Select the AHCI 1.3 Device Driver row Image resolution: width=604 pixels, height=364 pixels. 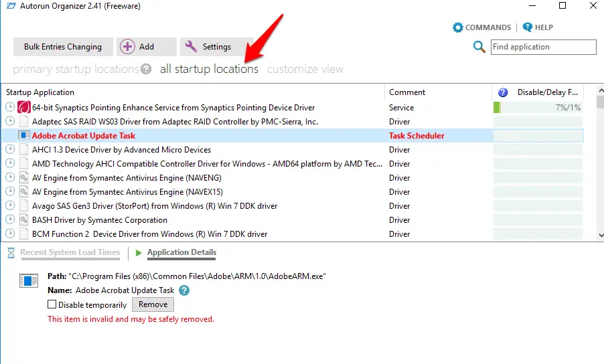coord(293,150)
